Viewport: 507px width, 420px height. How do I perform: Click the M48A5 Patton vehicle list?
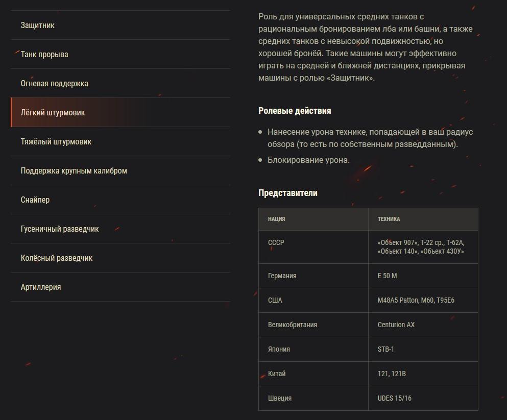pos(416,300)
